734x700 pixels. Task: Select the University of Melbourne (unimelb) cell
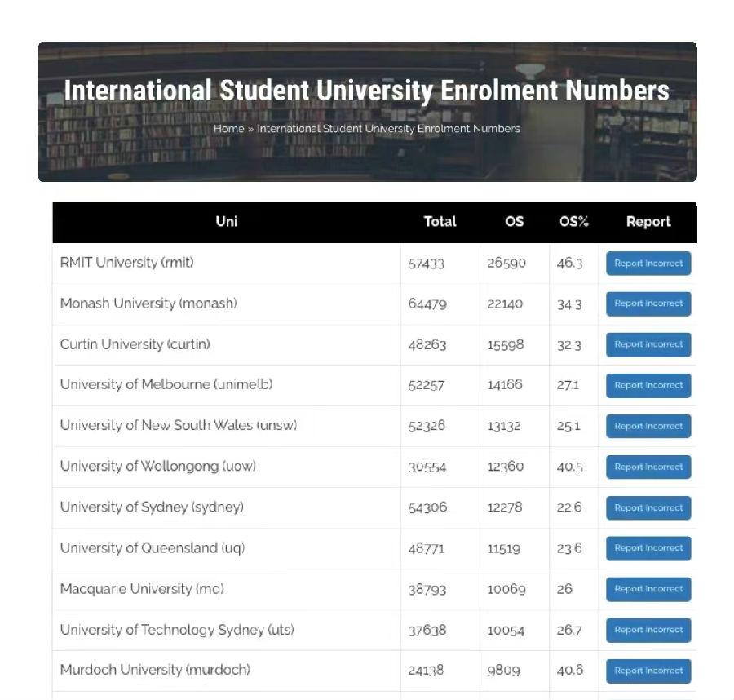coord(227,385)
